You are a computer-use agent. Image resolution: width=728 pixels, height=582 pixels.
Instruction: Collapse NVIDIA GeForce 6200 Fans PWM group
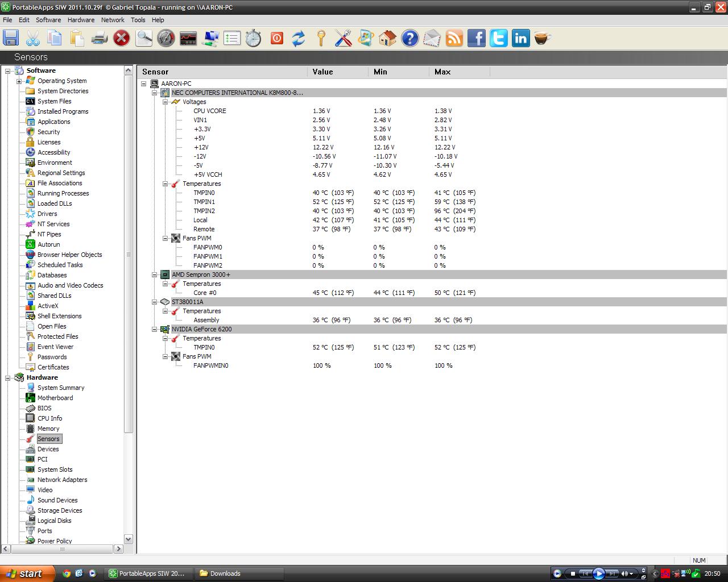click(165, 356)
